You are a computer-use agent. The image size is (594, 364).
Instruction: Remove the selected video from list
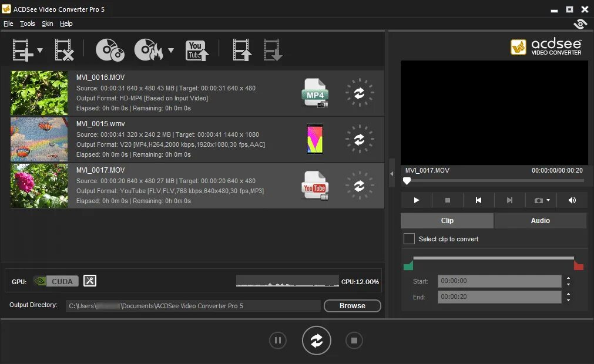[x=64, y=50]
